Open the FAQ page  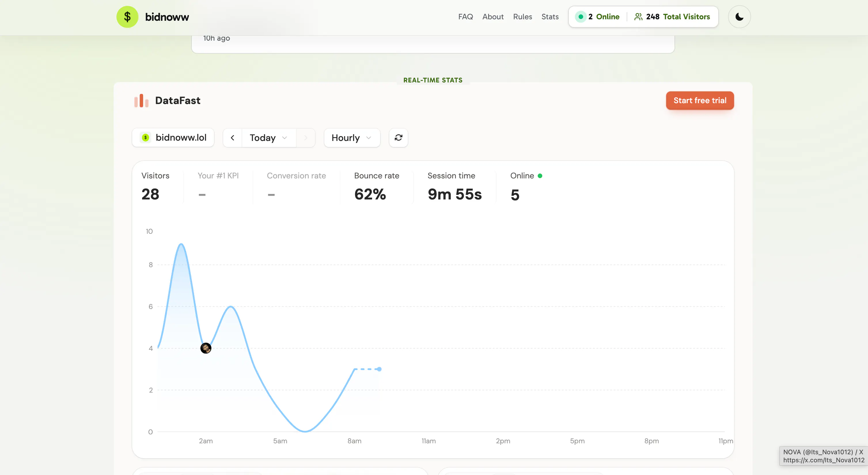click(465, 16)
